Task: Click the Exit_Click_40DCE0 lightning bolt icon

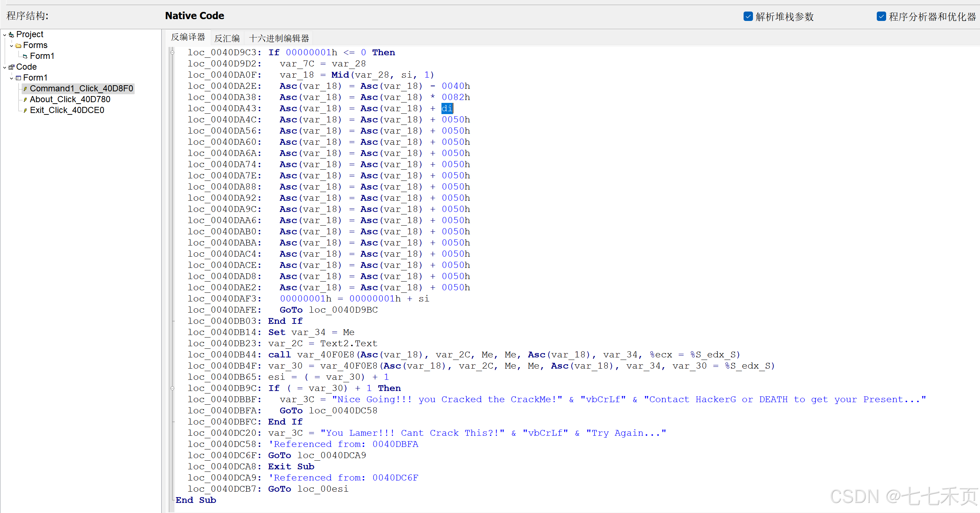Action: 25,110
